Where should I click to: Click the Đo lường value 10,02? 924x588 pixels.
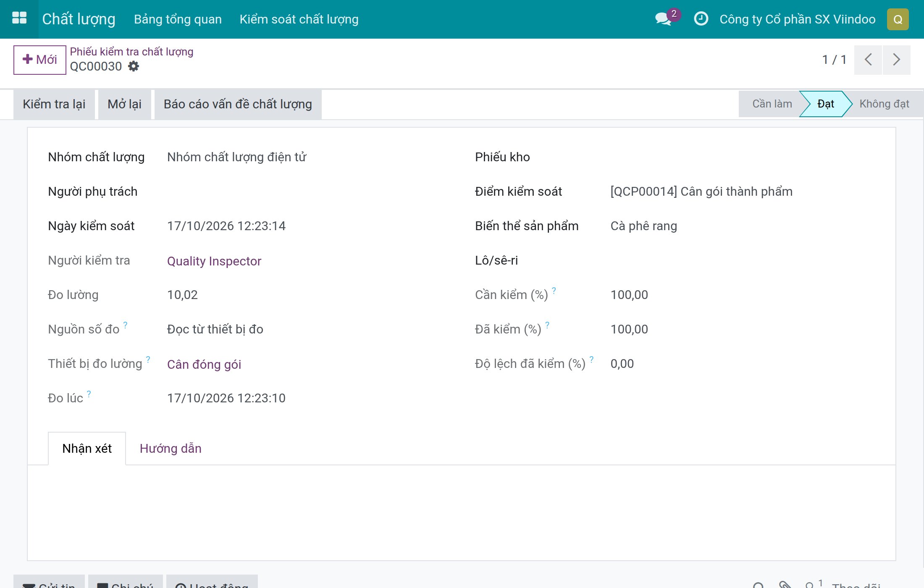click(x=182, y=295)
